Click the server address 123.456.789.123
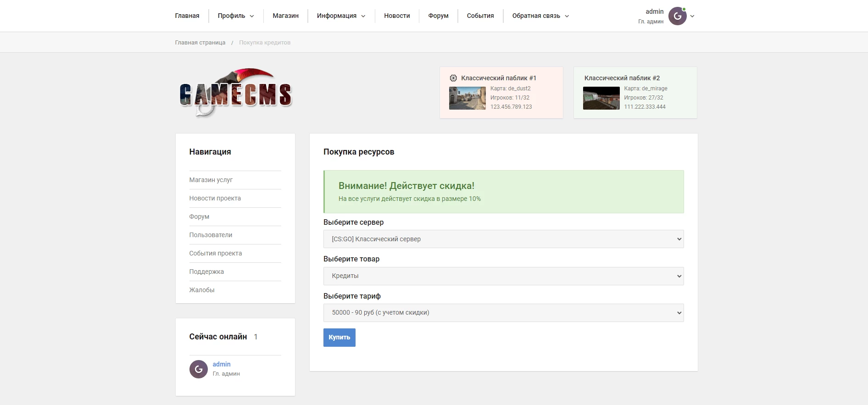The image size is (868, 405). [x=511, y=107]
